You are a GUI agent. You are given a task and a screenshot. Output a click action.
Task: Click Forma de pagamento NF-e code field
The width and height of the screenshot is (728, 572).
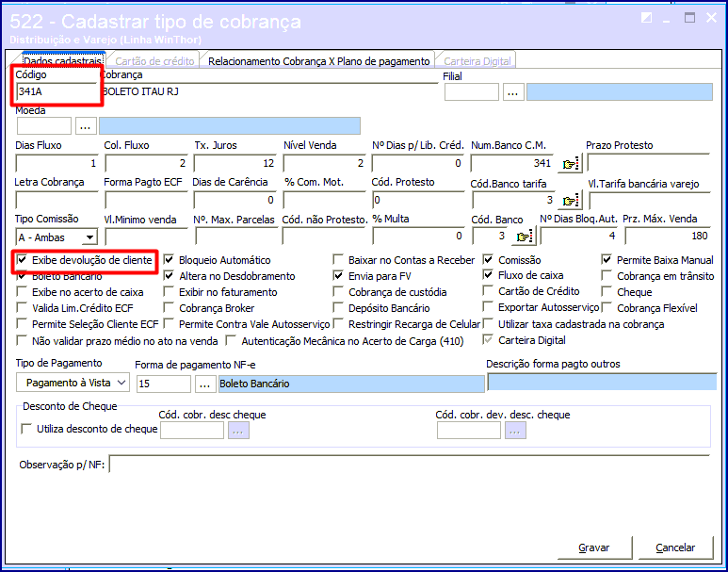pos(164,384)
